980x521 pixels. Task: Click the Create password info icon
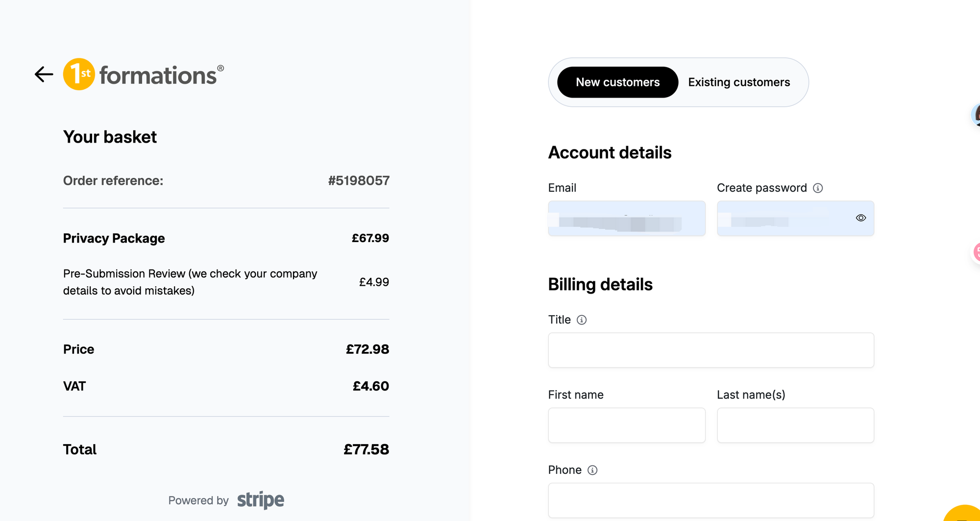click(818, 188)
